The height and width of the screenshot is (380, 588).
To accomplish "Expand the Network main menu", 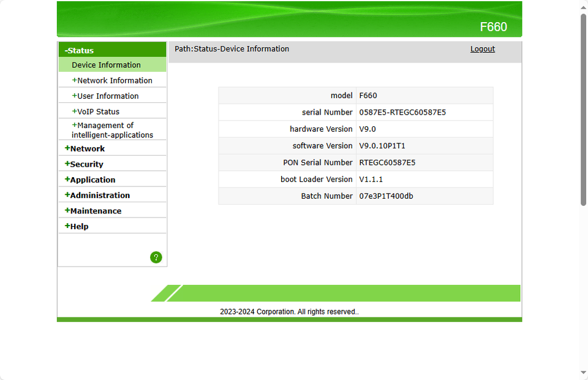I will coord(87,148).
